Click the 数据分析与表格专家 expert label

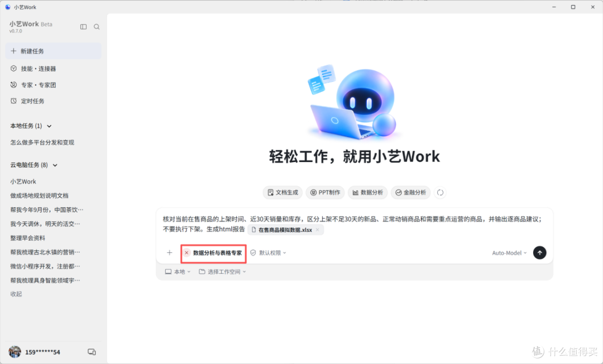point(218,253)
